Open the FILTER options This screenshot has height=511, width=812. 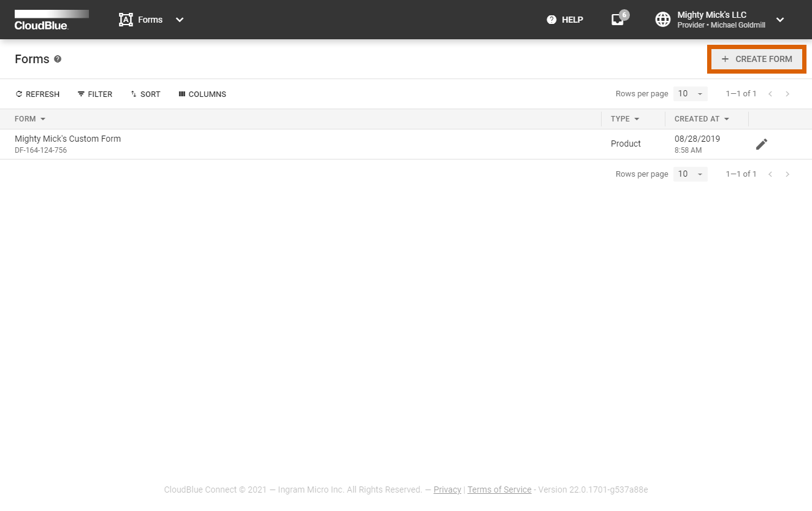coord(95,94)
